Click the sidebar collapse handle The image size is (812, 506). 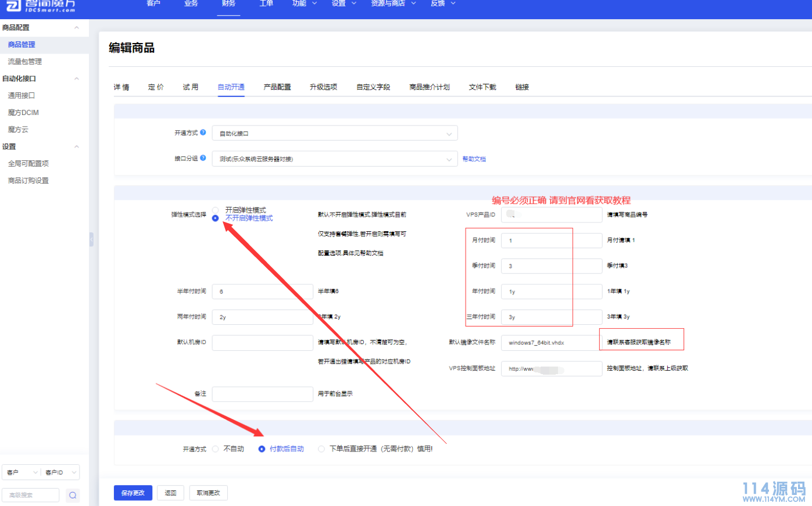(91, 239)
